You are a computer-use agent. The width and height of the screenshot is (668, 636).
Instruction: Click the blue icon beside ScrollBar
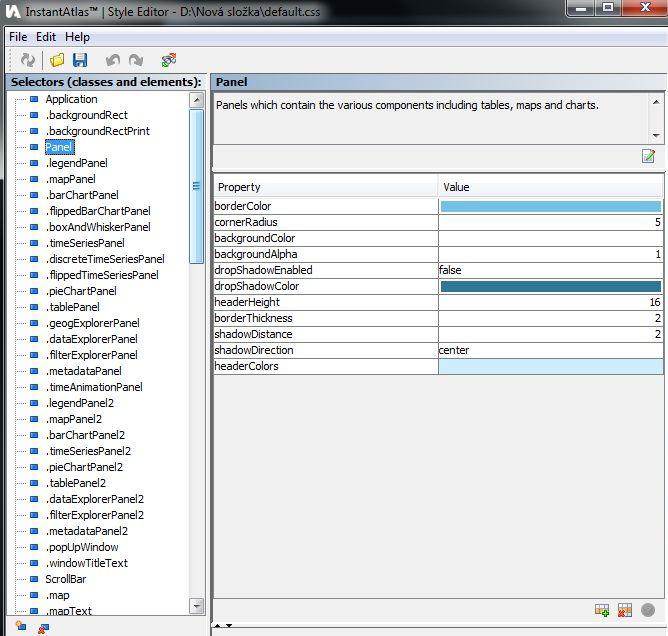pyautogui.click(x=34, y=579)
